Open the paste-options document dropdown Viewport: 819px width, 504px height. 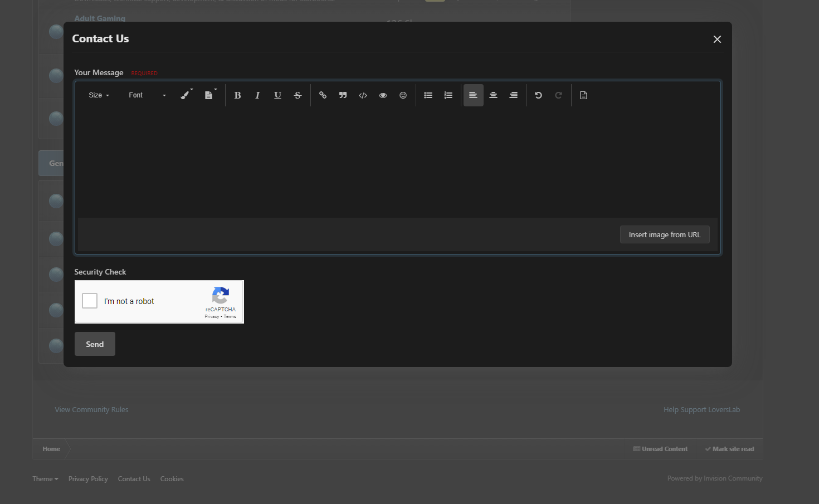(210, 95)
